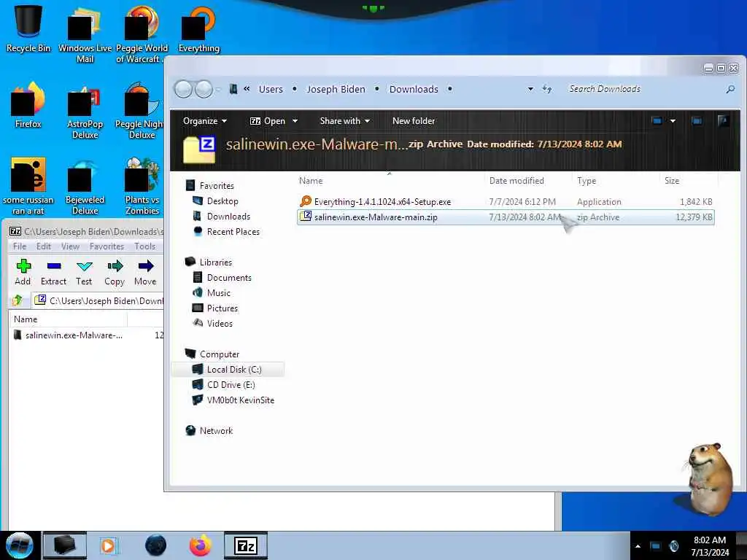Screen dimensions: 747x560
Task: Click the New folder button
Action: [414, 121]
